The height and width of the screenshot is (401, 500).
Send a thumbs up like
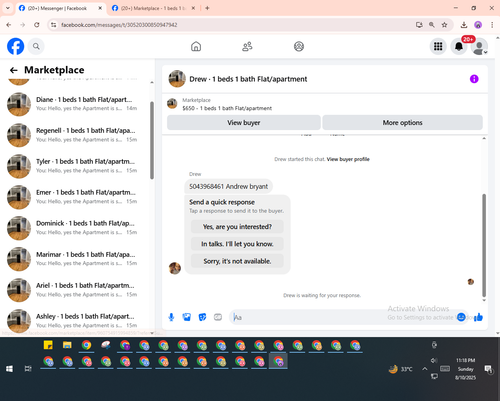tap(478, 317)
